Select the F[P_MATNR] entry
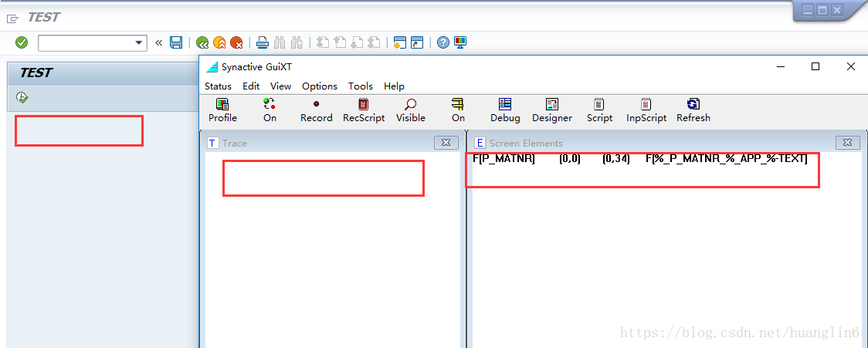868x348 pixels. pyautogui.click(x=504, y=159)
